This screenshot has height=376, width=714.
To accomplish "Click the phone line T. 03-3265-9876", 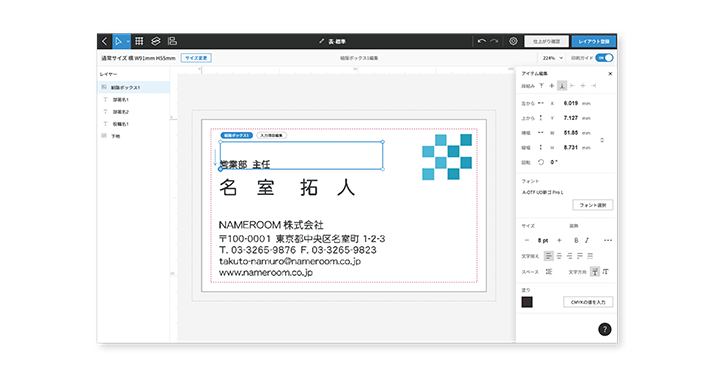I will pyautogui.click(x=257, y=250).
